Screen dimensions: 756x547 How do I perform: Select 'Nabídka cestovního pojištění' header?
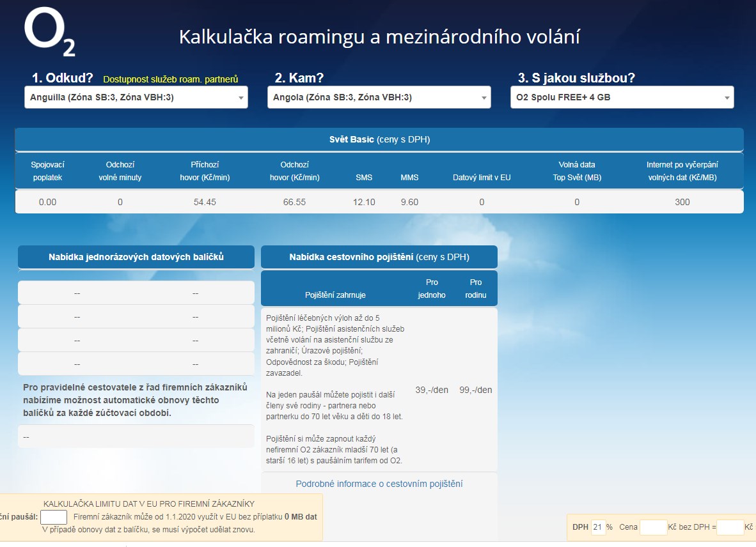coord(379,257)
